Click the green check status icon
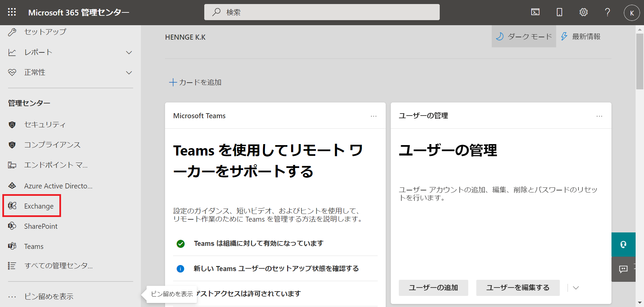This screenshot has width=644, height=307. pyautogui.click(x=180, y=244)
